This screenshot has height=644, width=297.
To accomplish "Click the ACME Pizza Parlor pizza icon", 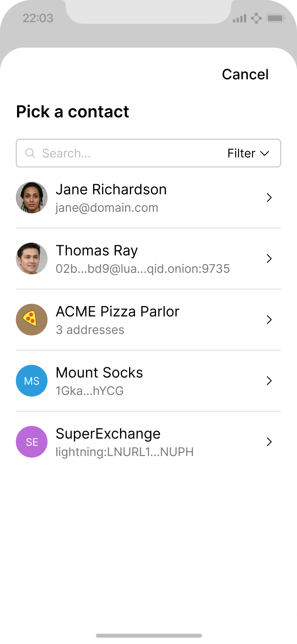I will point(32,320).
